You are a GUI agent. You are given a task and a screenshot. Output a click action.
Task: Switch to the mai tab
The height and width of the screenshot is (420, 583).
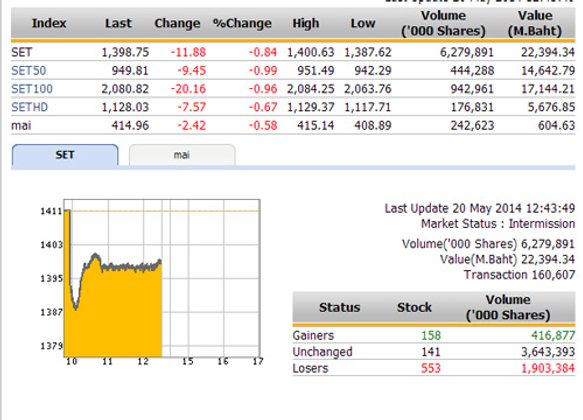[x=182, y=155]
